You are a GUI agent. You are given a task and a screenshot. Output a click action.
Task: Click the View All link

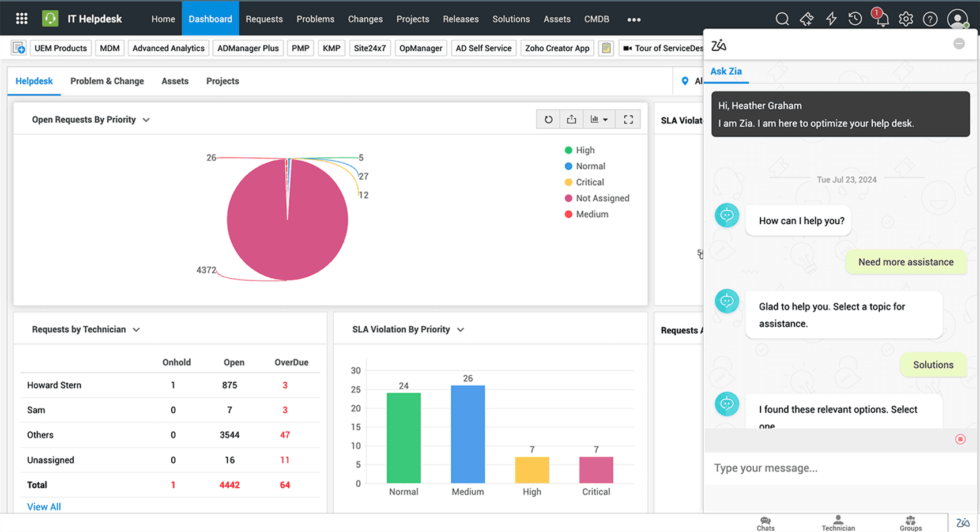click(x=44, y=506)
